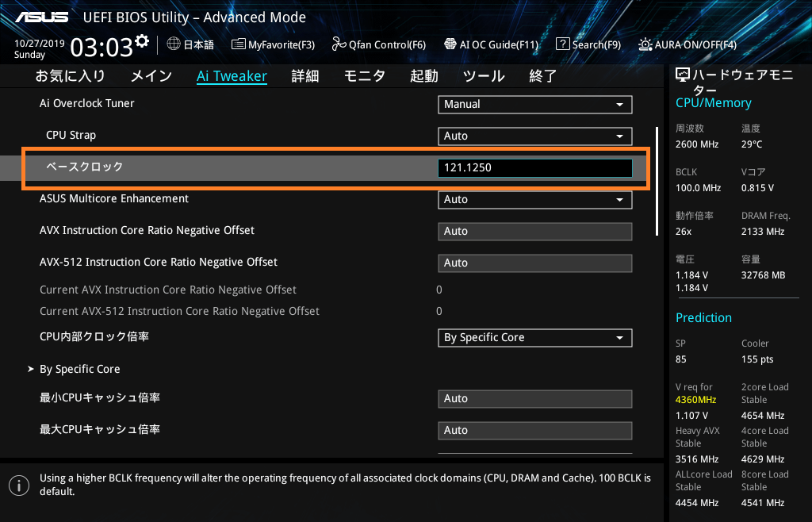Open the モニタ tab
Viewport: 812px width, 522px height.
(x=365, y=76)
